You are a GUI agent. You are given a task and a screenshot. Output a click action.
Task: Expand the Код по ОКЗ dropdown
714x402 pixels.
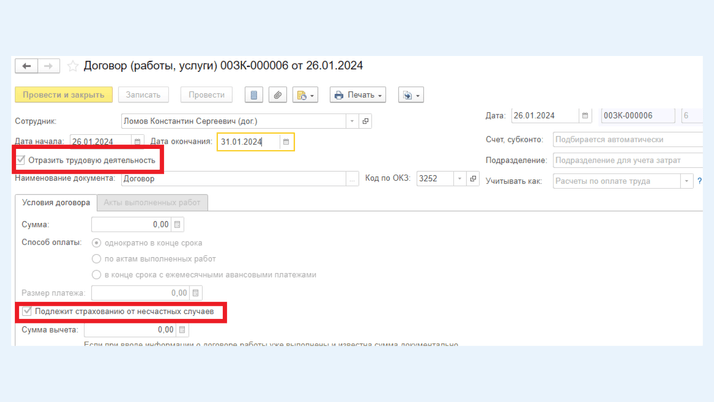pos(459,178)
